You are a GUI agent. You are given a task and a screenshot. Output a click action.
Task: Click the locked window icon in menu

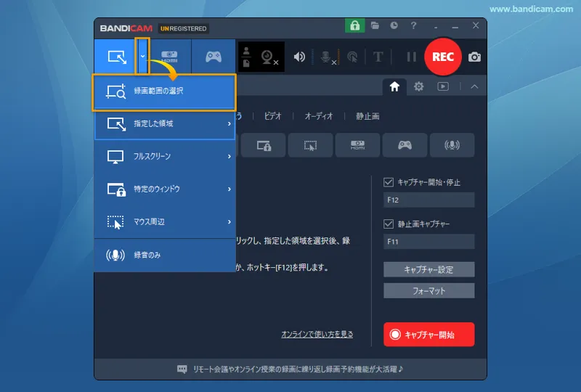coord(116,189)
